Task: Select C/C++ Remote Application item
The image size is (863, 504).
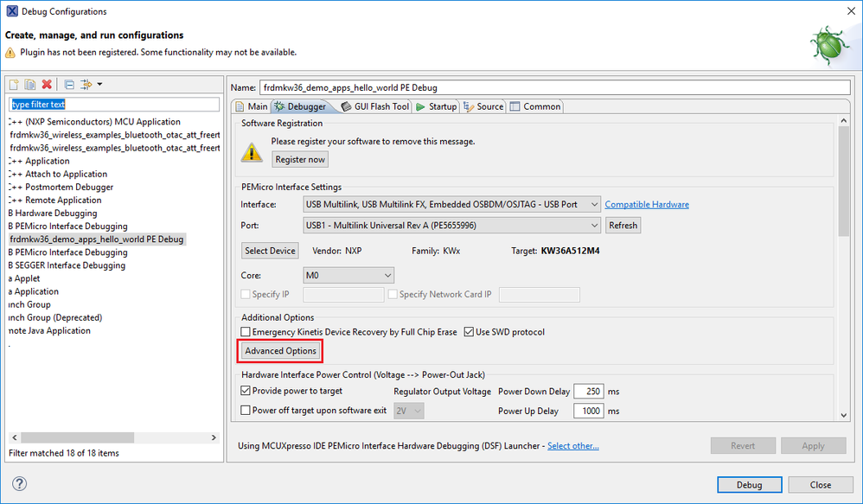Action: click(x=55, y=201)
